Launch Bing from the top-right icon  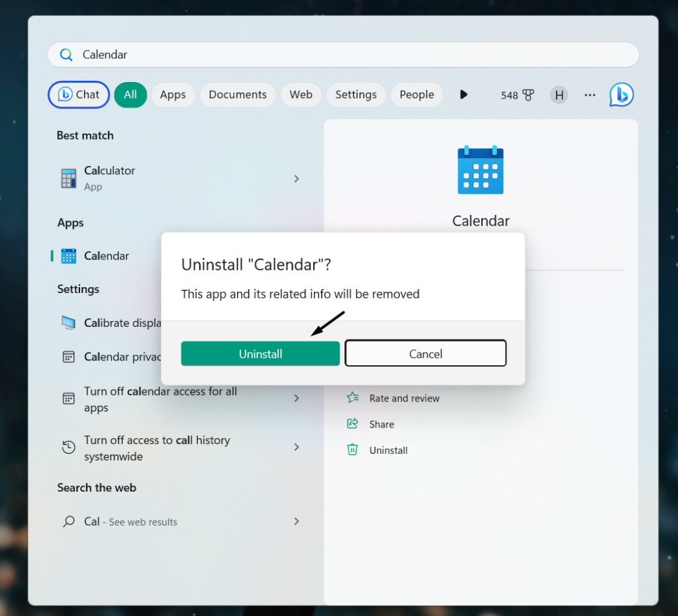[621, 95]
